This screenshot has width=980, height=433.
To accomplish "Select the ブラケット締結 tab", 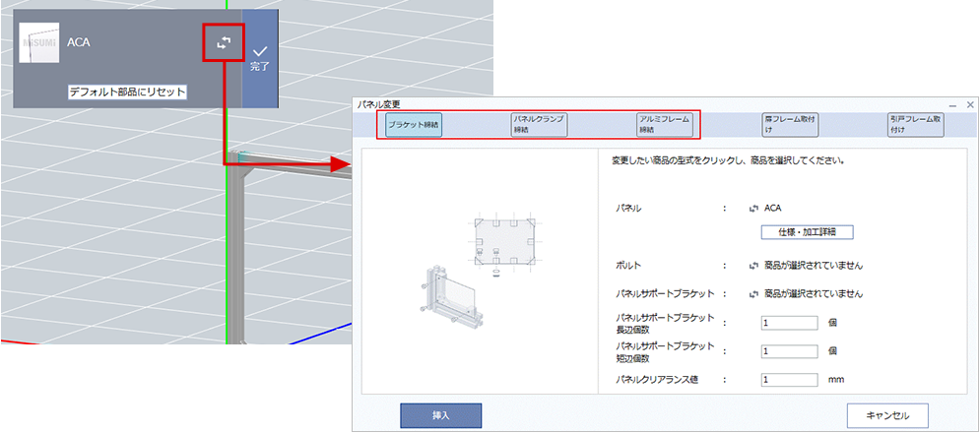I will [x=413, y=125].
